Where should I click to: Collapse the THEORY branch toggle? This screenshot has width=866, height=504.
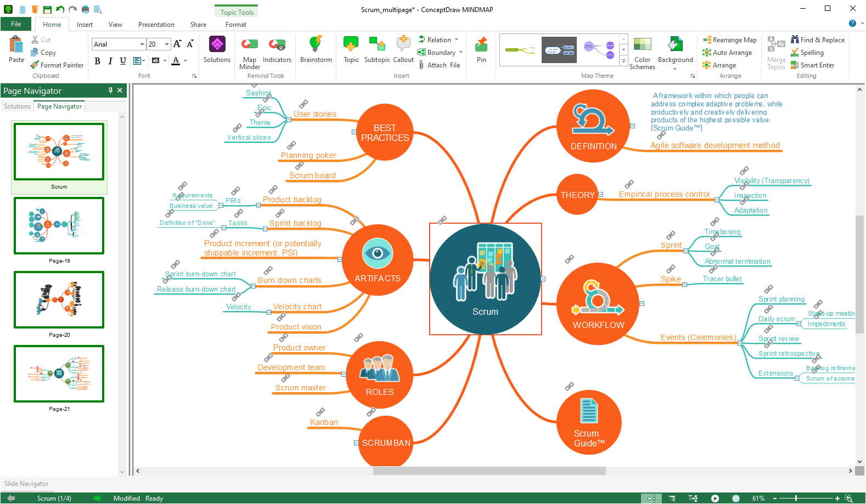(601, 195)
